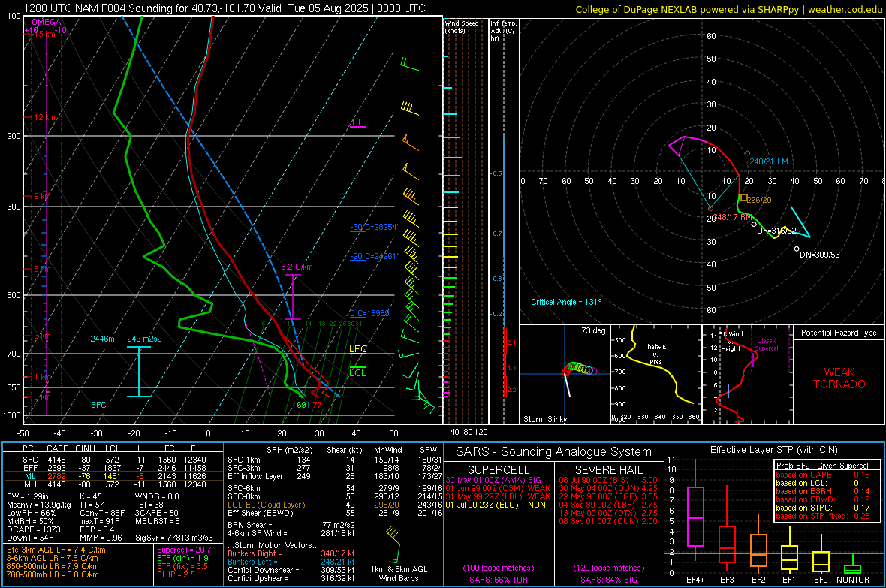Image resolution: width=886 pixels, height=588 pixels.
Task: Click the Critical Angle = 131° text
Action: pos(566,302)
